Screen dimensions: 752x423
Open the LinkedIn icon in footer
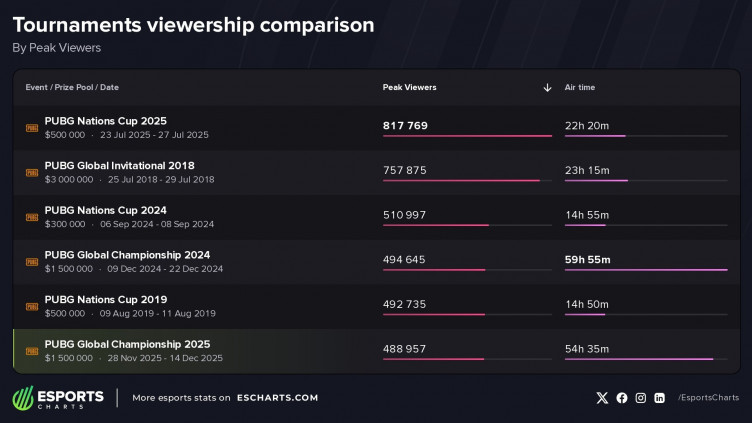660,398
